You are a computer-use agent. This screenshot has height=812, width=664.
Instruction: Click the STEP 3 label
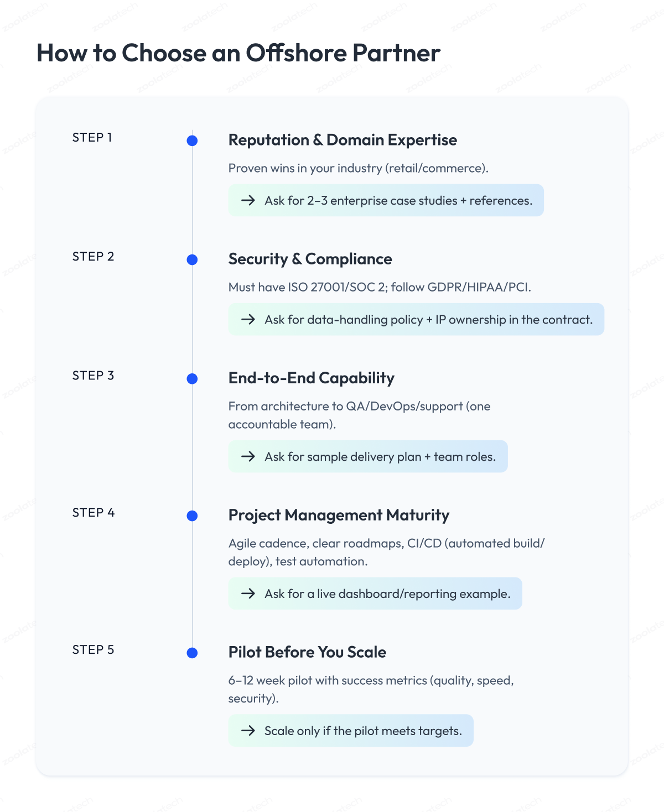click(93, 376)
